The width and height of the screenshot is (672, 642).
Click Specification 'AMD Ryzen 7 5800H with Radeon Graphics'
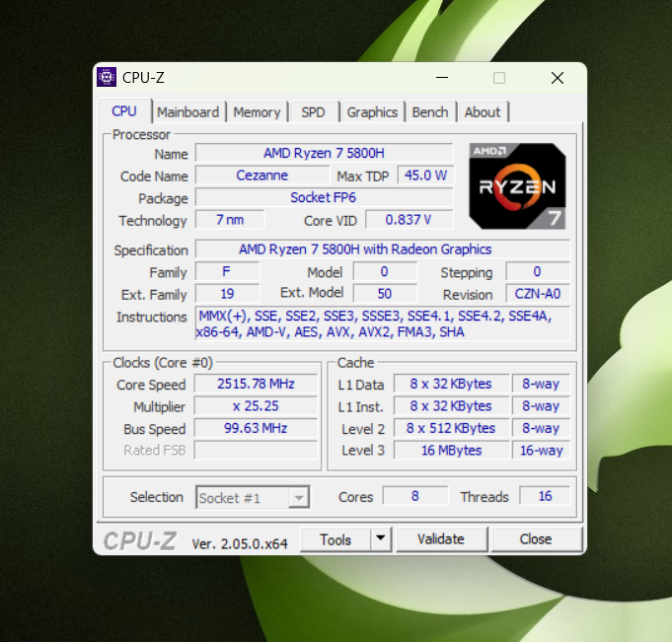point(383,250)
